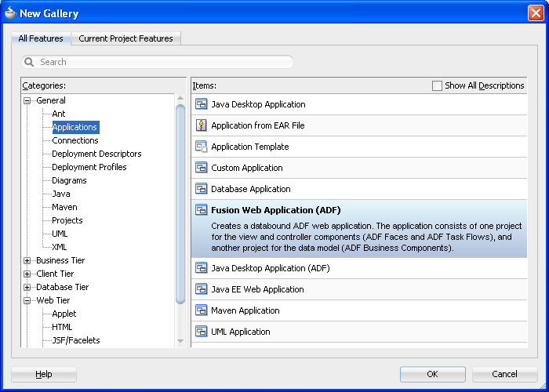Click the Java Desktop Application (ADF) icon
Viewport: 549px width, 392px height.
202,268
